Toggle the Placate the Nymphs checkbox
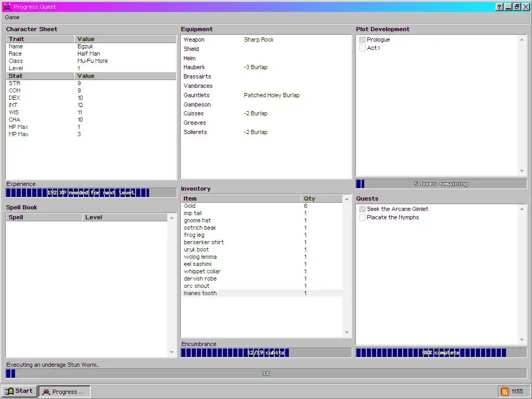The width and height of the screenshot is (532, 399). click(x=362, y=218)
